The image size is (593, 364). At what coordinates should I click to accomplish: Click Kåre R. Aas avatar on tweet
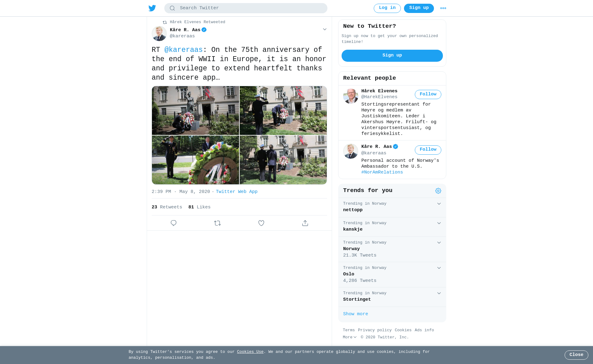click(x=159, y=33)
